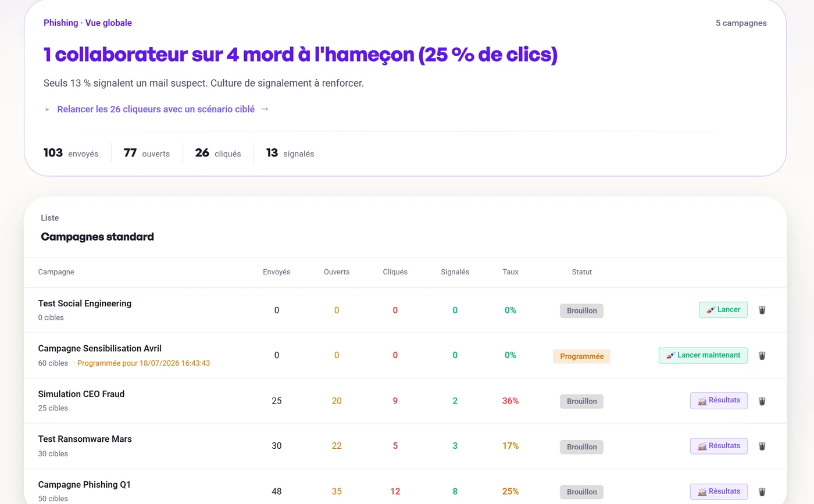Screen dimensions: 814x504
Task: Click Simulation CEO Fraud campaign title
Action: [x=81, y=394]
